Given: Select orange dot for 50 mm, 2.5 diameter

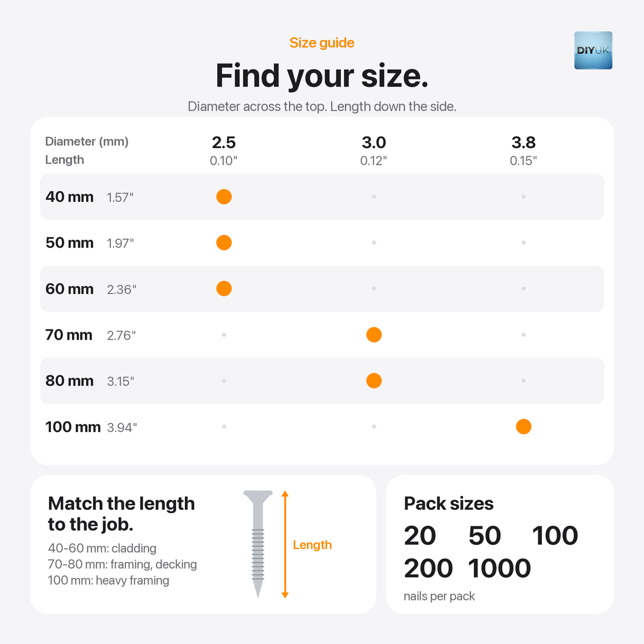Looking at the screenshot, I should tap(224, 243).
